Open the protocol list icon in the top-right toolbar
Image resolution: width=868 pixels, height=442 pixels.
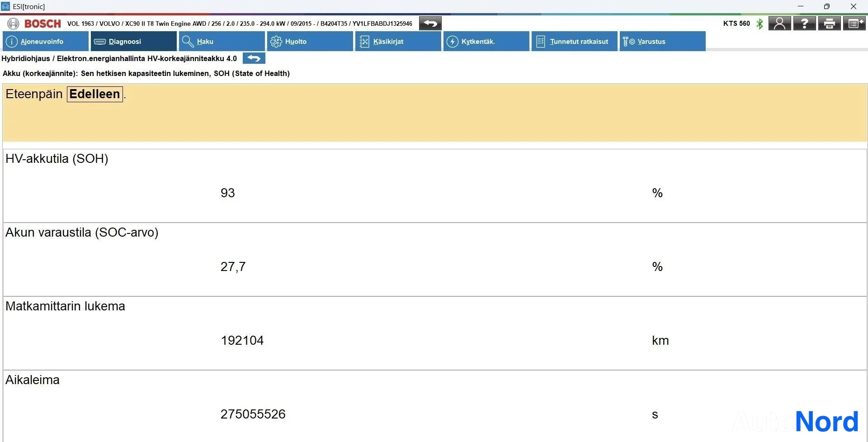[854, 24]
